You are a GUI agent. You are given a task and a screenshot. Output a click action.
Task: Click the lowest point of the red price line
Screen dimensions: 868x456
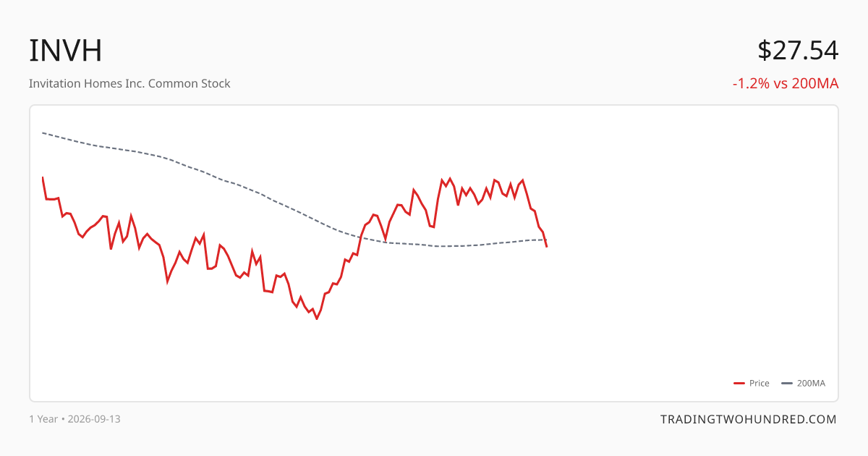point(317,318)
